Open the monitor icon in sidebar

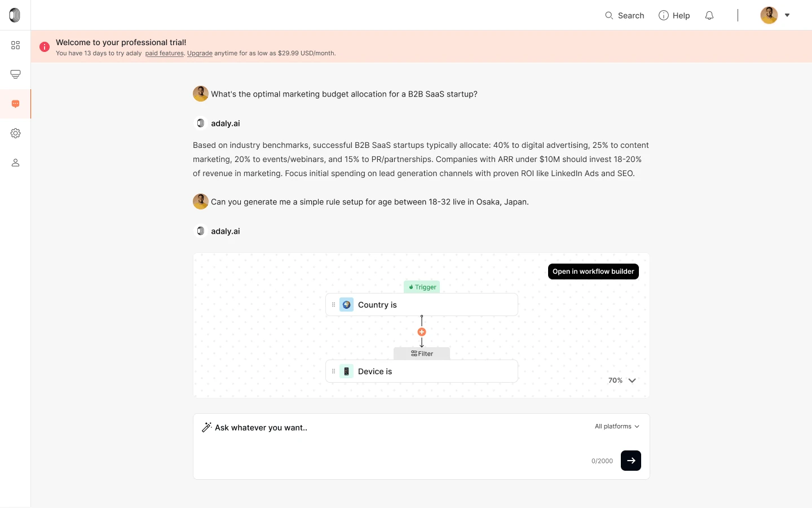[15, 75]
